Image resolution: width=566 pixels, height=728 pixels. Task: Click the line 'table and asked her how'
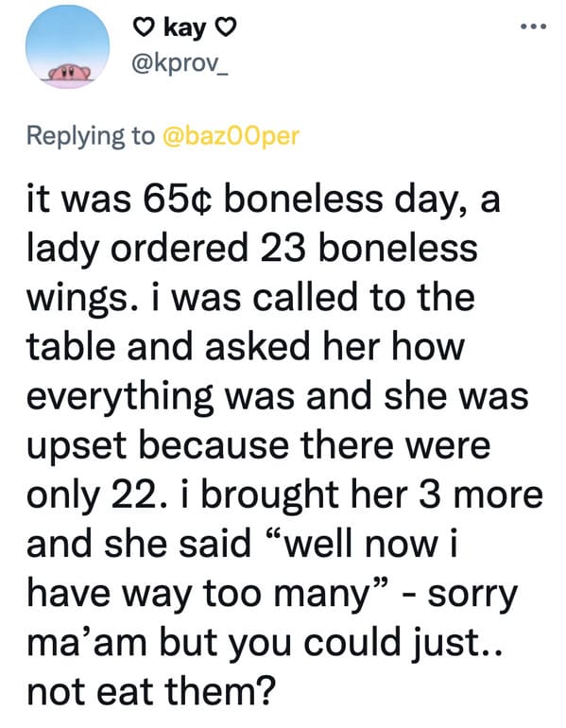click(x=246, y=348)
